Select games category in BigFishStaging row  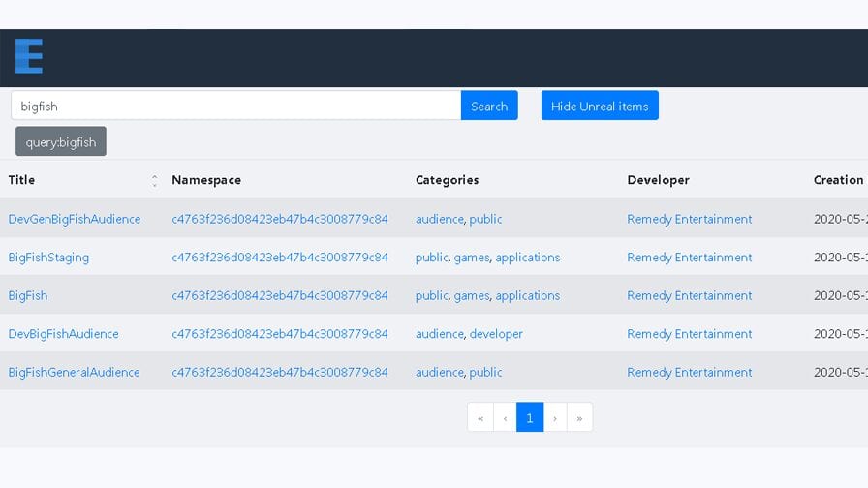click(472, 258)
